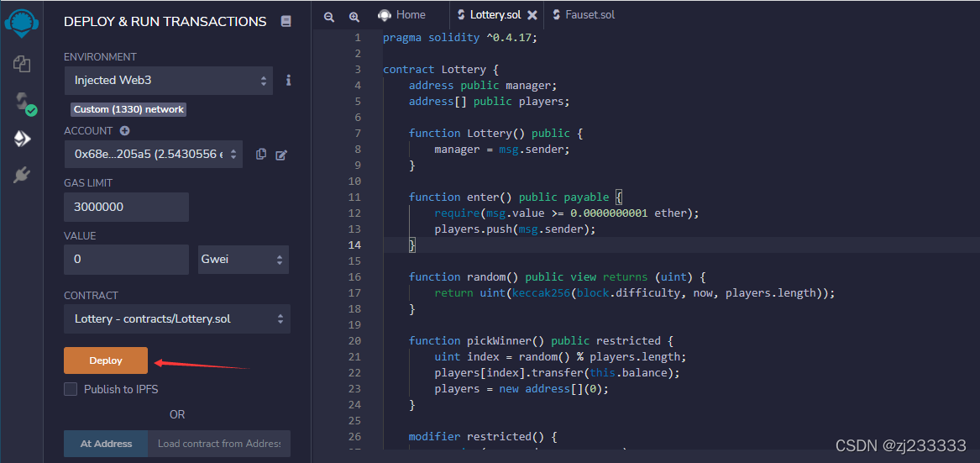The image size is (980, 463).
Task: Open the Plugin Manager plug icon
Action: click(22, 175)
